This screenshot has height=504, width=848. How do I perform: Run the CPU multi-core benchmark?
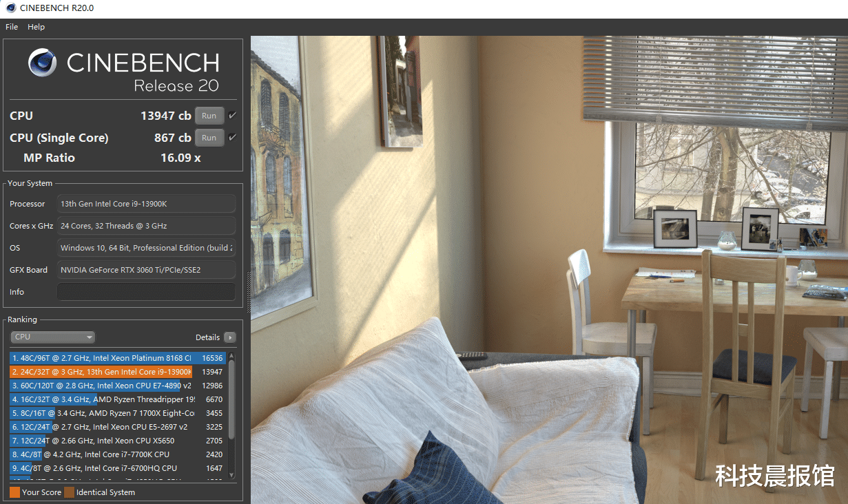click(x=209, y=116)
